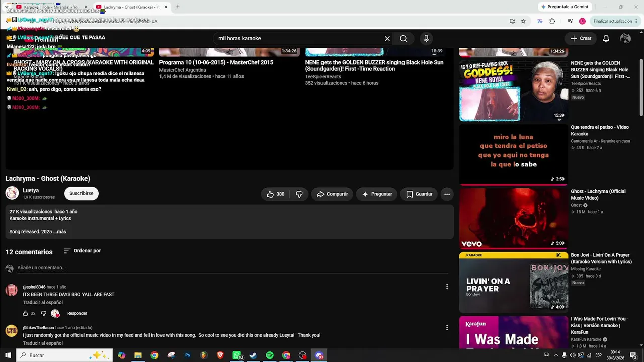The height and width of the screenshot is (362, 644).
Task: Open Spotify from the taskbar
Action: 270,355
